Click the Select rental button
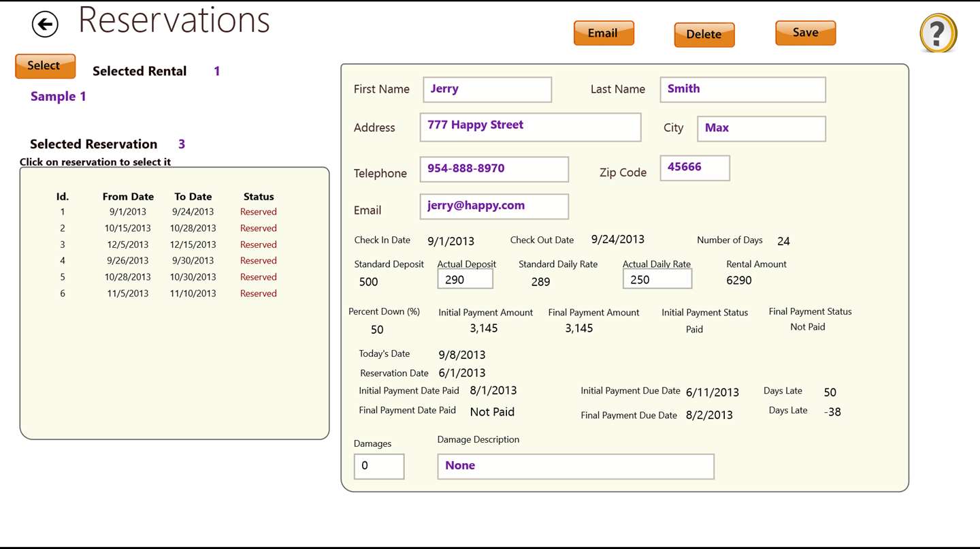Image resolution: width=980 pixels, height=549 pixels. tap(45, 66)
